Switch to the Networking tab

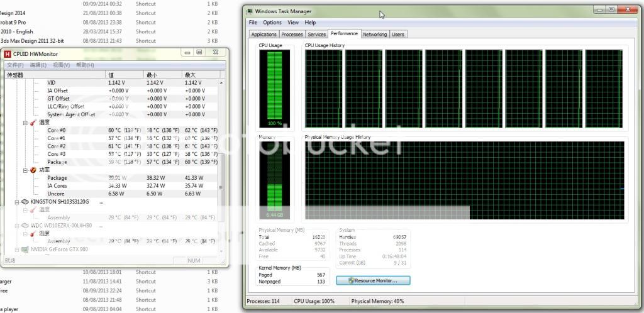click(x=375, y=35)
